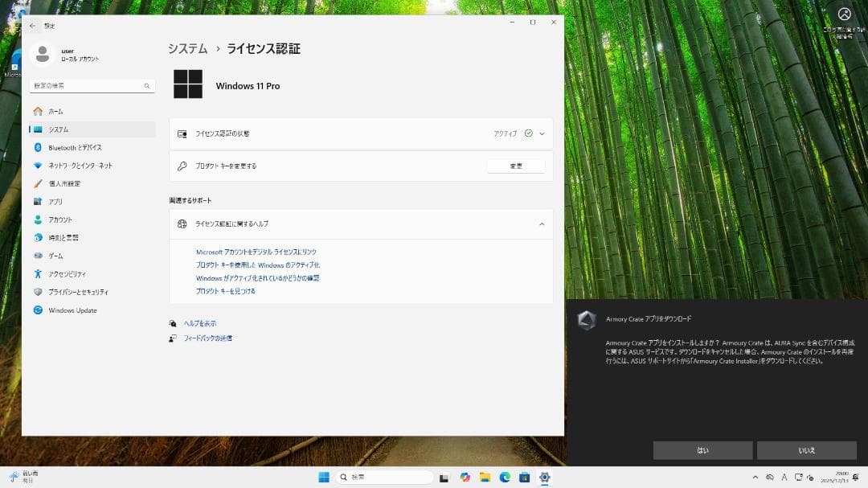Open Bluetooth とデバイス settings in sidebar
Screen dimensions: 868x488
91,147
